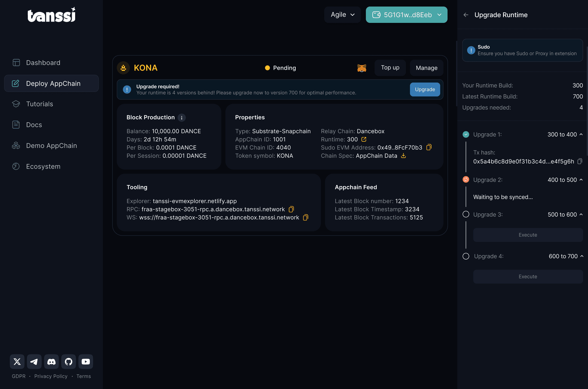This screenshot has width=588, height=389.
Task: Click the tanssi logo
Action: [x=51, y=14]
